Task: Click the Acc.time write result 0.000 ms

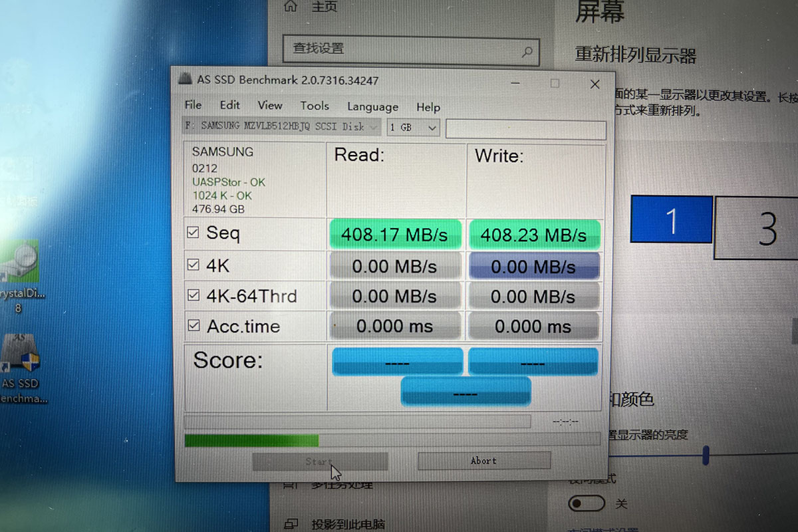Action: click(x=533, y=327)
